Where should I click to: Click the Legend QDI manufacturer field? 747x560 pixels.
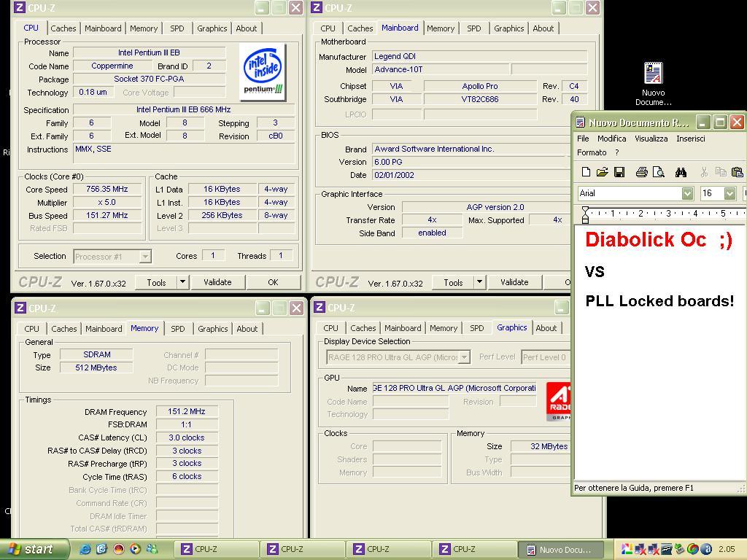479,56
